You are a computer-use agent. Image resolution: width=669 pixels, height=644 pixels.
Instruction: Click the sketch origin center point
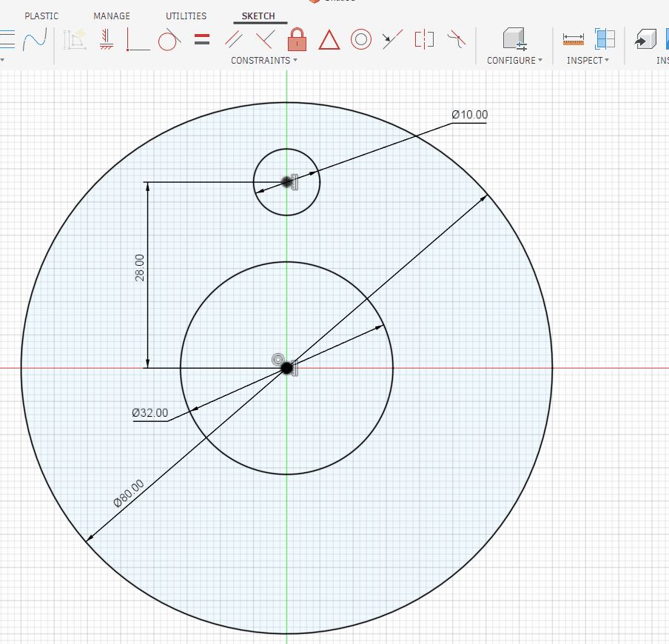[x=286, y=368]
